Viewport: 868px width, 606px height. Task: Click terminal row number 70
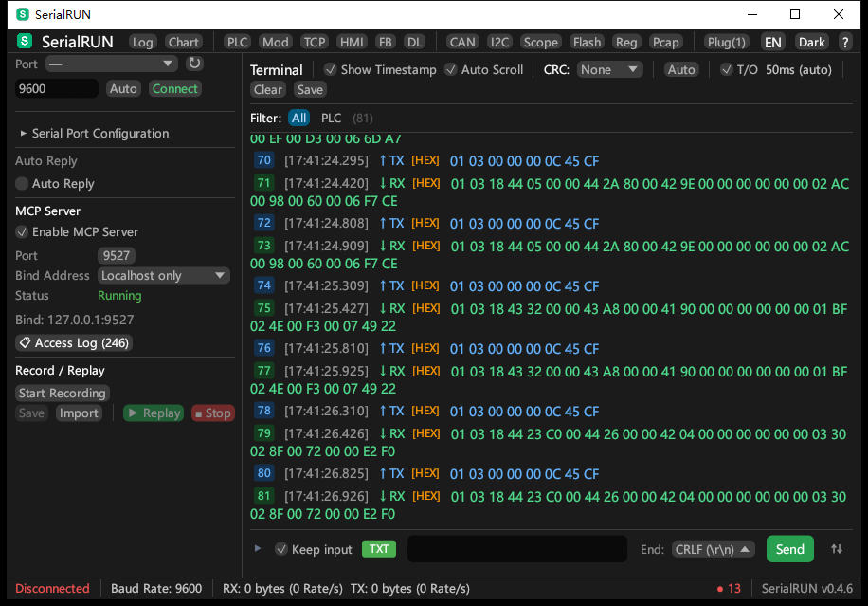264,160
